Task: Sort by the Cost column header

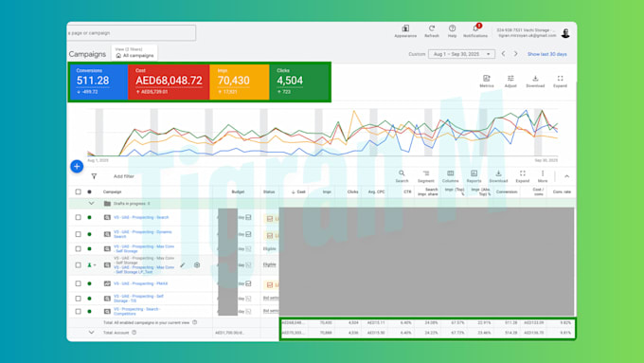Action: tap(298, 192)
